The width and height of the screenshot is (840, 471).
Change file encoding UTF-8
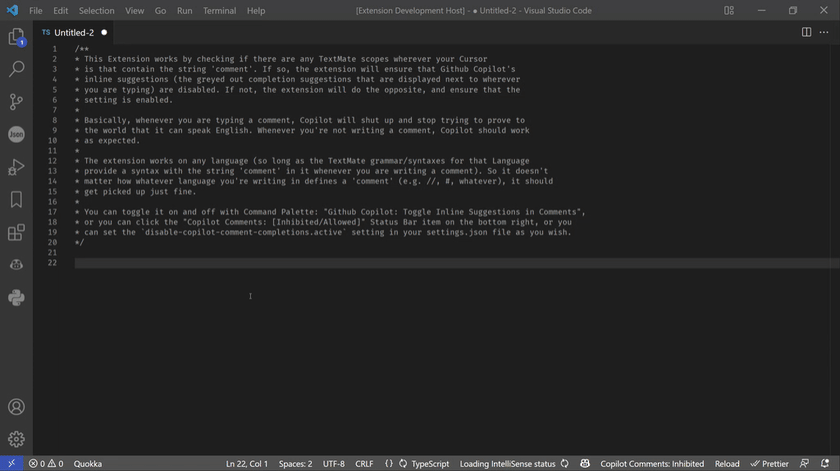pos(334,463)
